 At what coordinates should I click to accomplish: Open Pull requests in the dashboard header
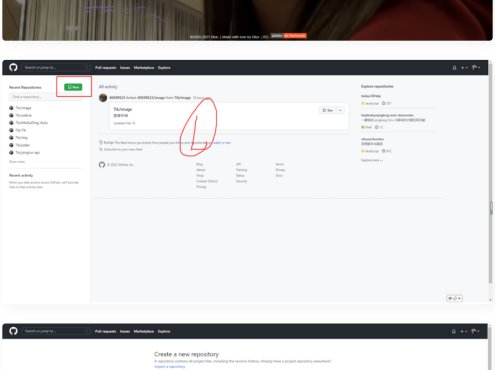click(105, 68)
